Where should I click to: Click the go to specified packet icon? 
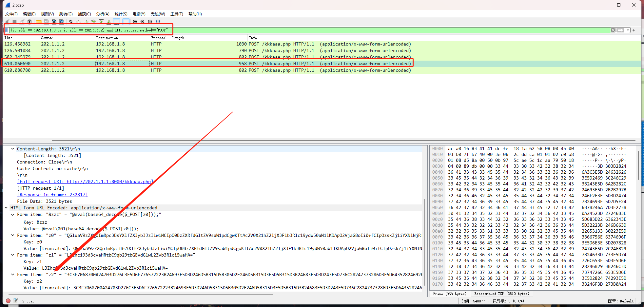point(94,22)
